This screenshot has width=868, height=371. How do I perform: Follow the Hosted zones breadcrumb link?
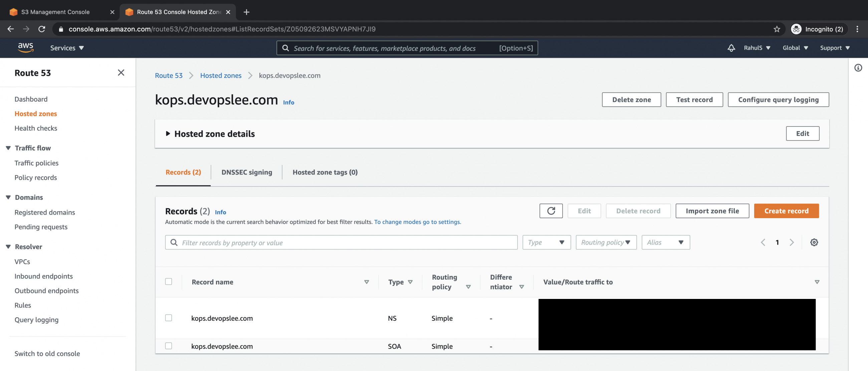click(221, 75)
